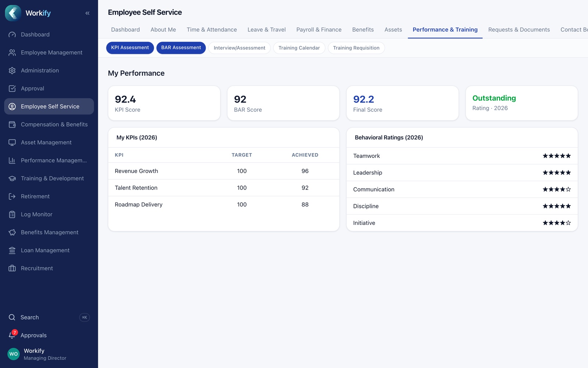This screenshot has width=588, height=368.
Task: Click the TARGET column header
Action: pyautogui.click(x=242, y=155)
